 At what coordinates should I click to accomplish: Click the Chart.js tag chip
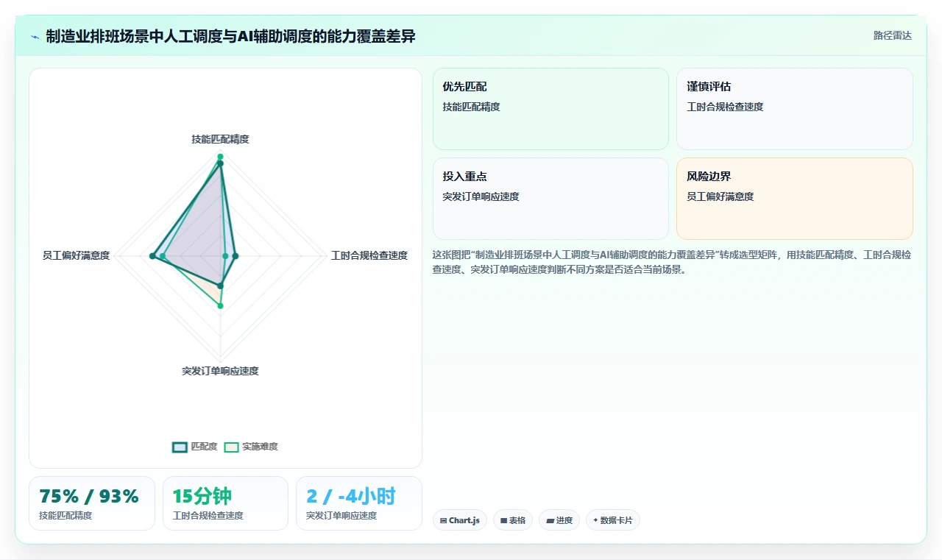pos(460,520)
